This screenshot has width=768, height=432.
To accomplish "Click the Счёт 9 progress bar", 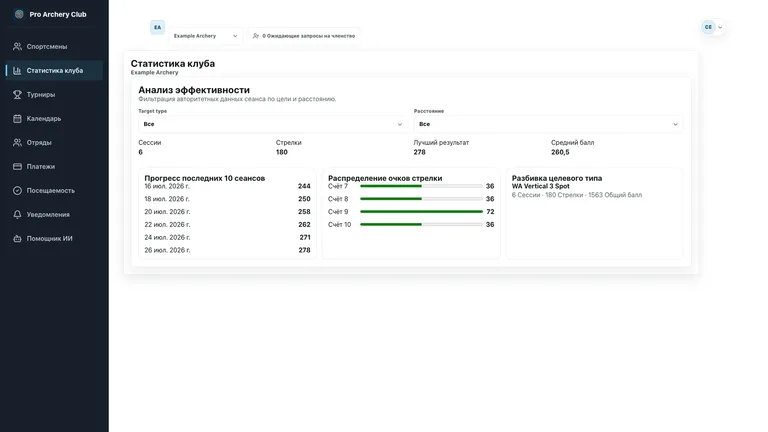I will coord(421,212).
